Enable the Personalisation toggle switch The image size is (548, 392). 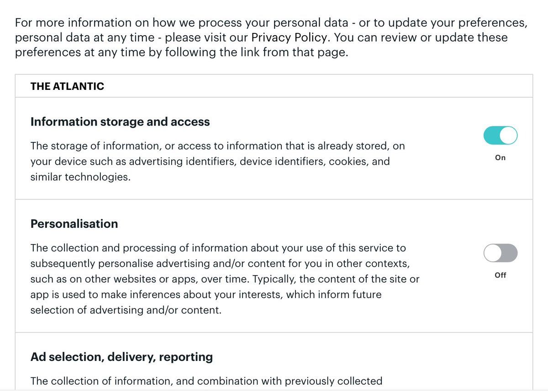click(x=501, y=253)
